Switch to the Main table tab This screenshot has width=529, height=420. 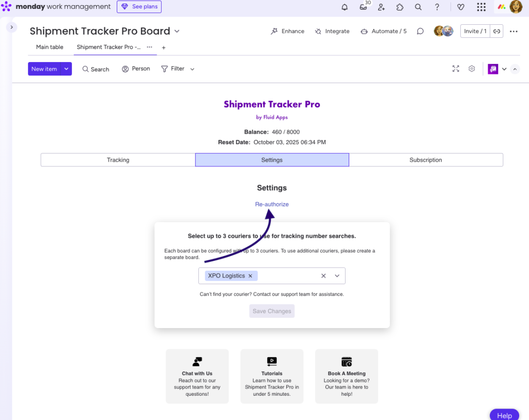50,47
